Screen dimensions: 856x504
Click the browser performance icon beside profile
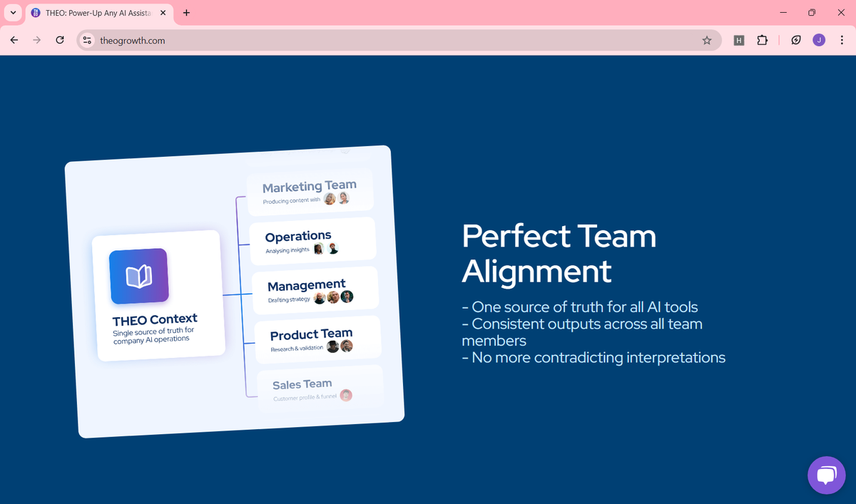(x=795, y=41)
